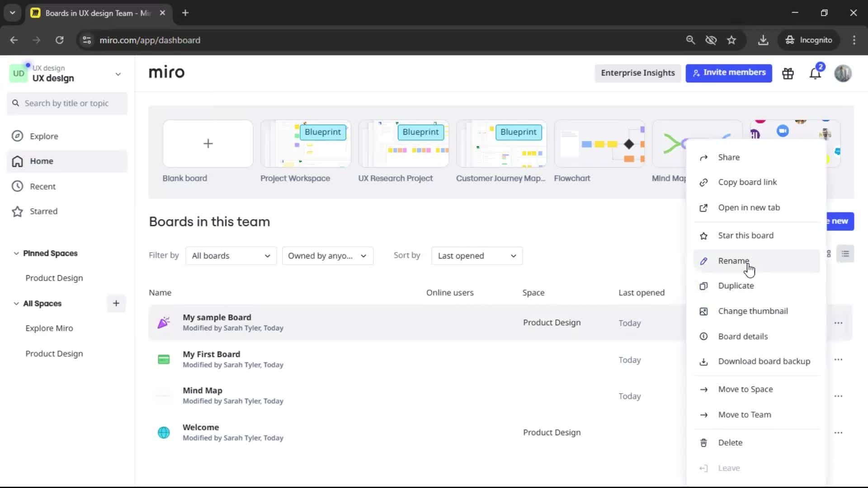Click the browser address bar URL
This screenshot has height=488, width=868.
150,40
